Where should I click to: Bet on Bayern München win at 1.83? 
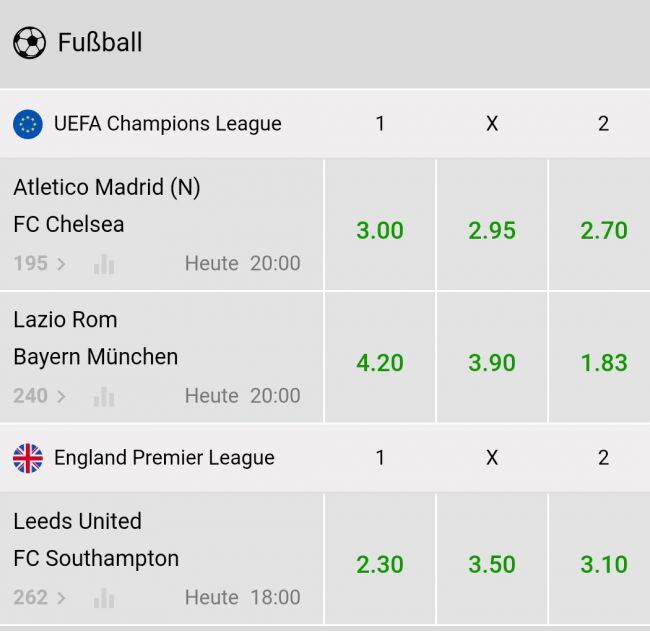pos(604,362)
